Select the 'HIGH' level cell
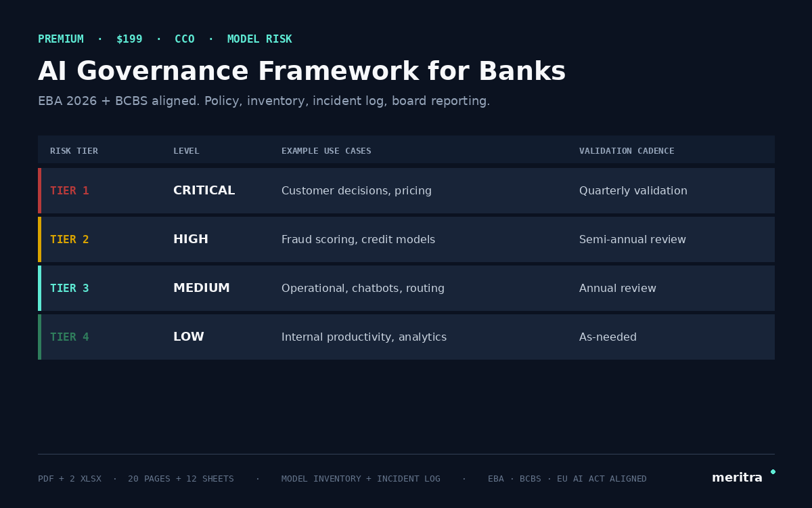 [191, 240]
